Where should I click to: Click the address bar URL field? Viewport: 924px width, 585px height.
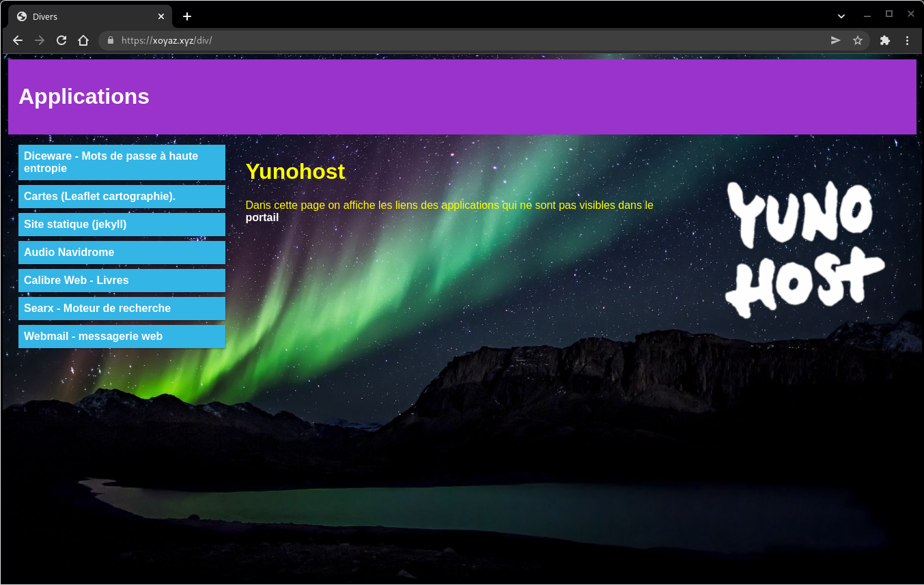pos(464,40)
